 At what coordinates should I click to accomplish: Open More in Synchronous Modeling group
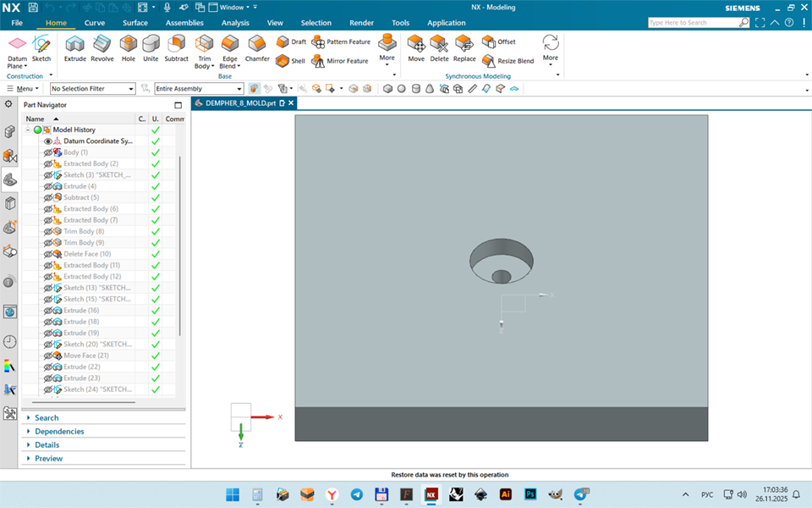coord(550,49)
